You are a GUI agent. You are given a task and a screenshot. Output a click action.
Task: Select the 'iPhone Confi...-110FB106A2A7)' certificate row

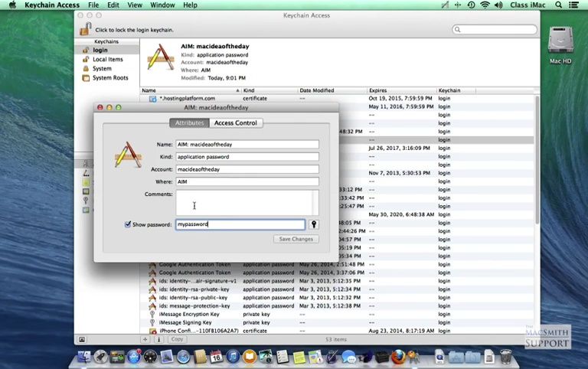tap(338, 331)
